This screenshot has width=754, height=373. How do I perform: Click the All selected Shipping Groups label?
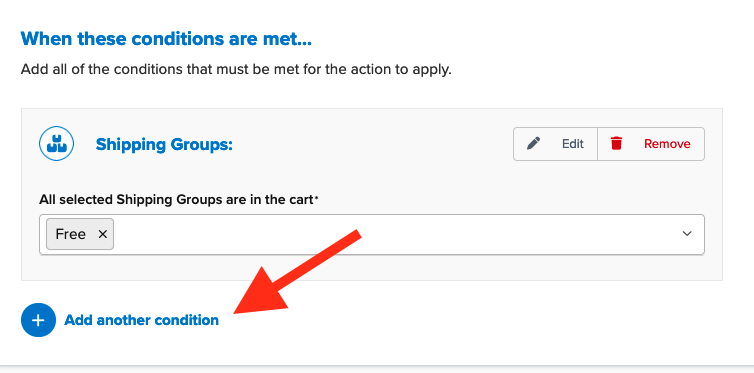point(176,199)
